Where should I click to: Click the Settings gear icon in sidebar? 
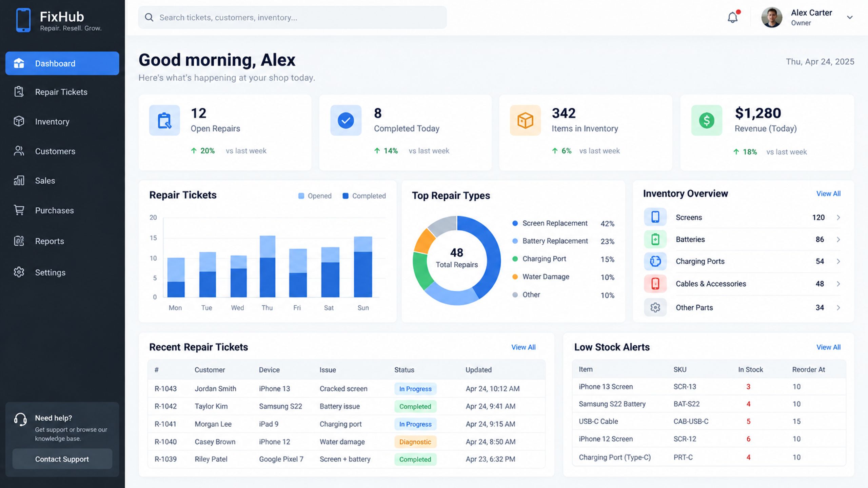(19, 272)
